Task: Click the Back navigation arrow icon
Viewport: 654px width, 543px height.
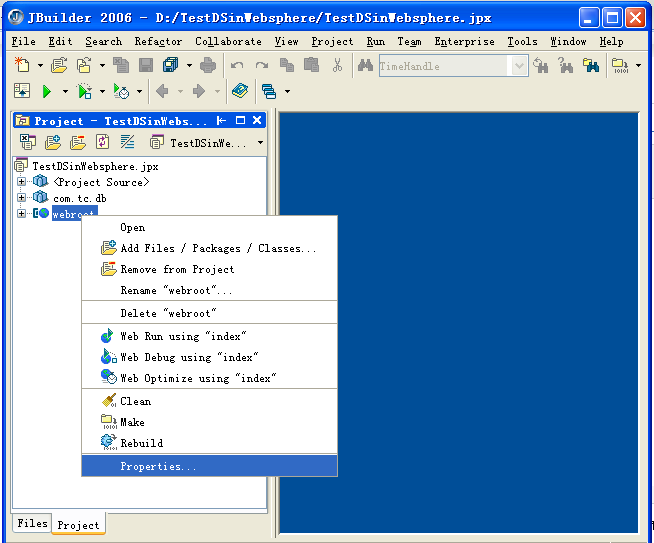Action: pyautogui.click(x=162, y=91)
